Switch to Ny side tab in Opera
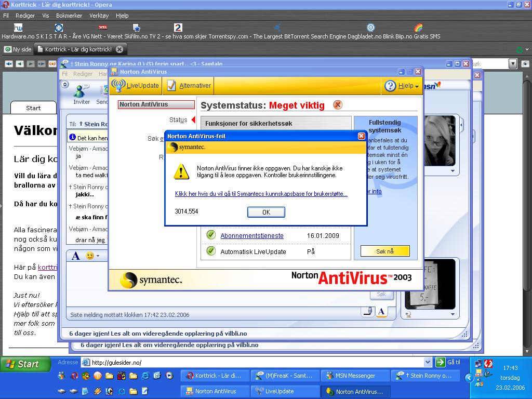The height and width of the screenshot is (399, 532). coord(18,49)
